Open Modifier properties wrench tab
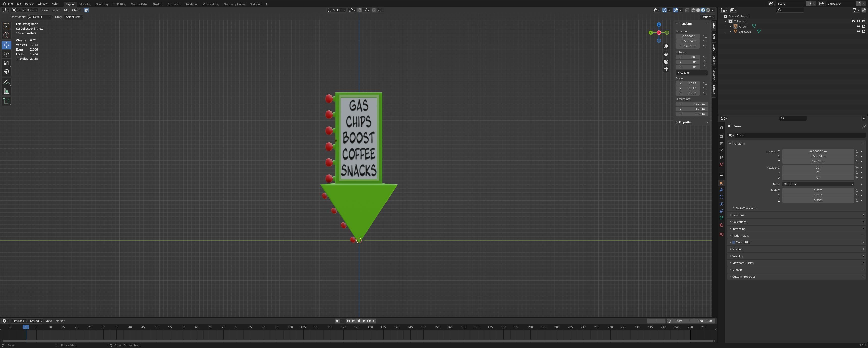 (721, 190)
